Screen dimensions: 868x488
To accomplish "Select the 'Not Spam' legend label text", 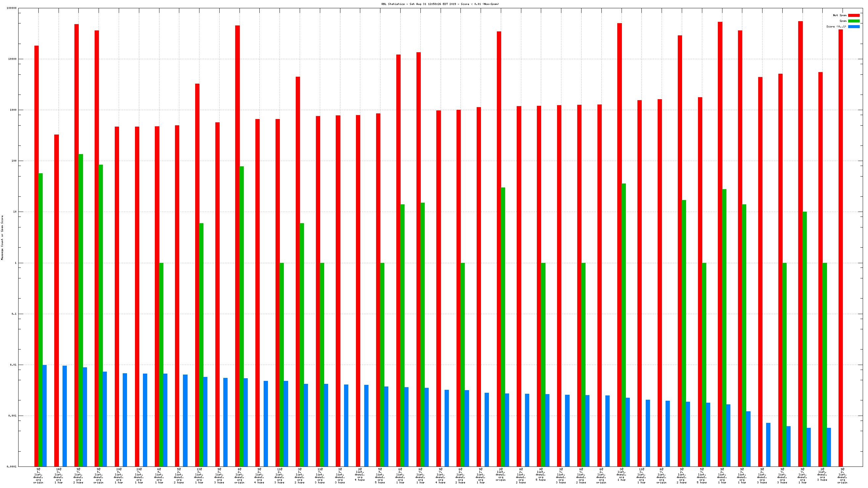I will (x=839, y=15).
